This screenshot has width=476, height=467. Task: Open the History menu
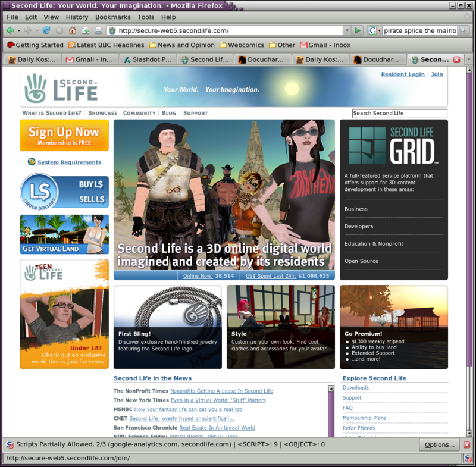pos(77,17)
